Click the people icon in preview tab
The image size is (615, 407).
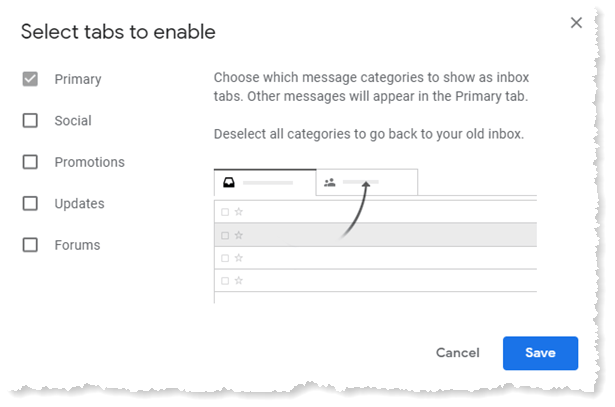coord(329,183)
